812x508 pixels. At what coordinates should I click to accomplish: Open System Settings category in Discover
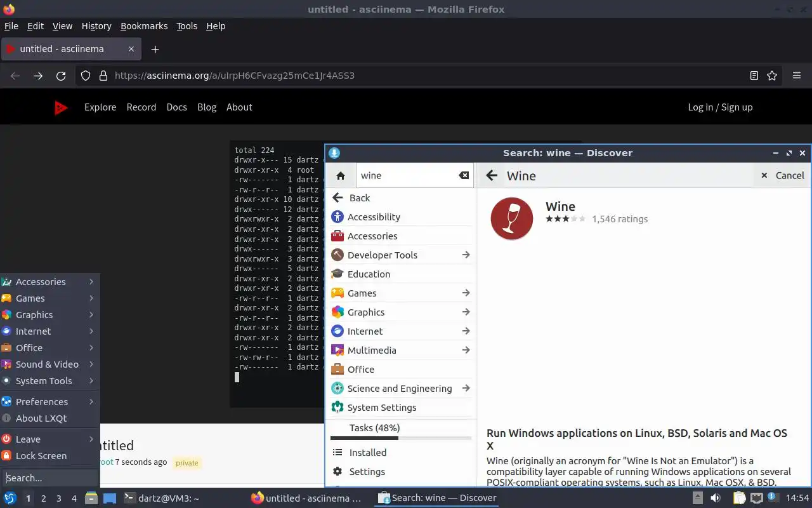[401, 407]
